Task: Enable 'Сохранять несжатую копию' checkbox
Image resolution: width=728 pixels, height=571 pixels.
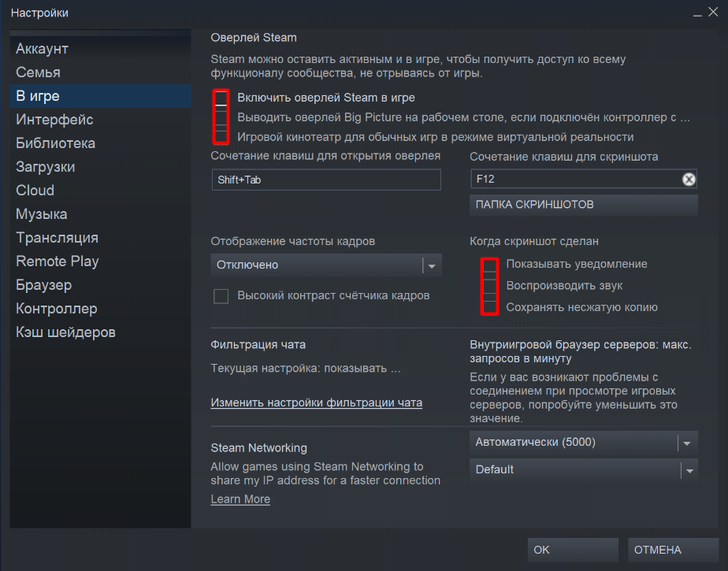Action: [490, 307]
